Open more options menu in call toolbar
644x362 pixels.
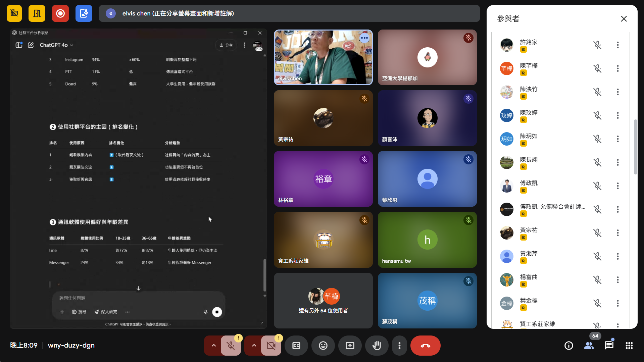pos(399,346)
